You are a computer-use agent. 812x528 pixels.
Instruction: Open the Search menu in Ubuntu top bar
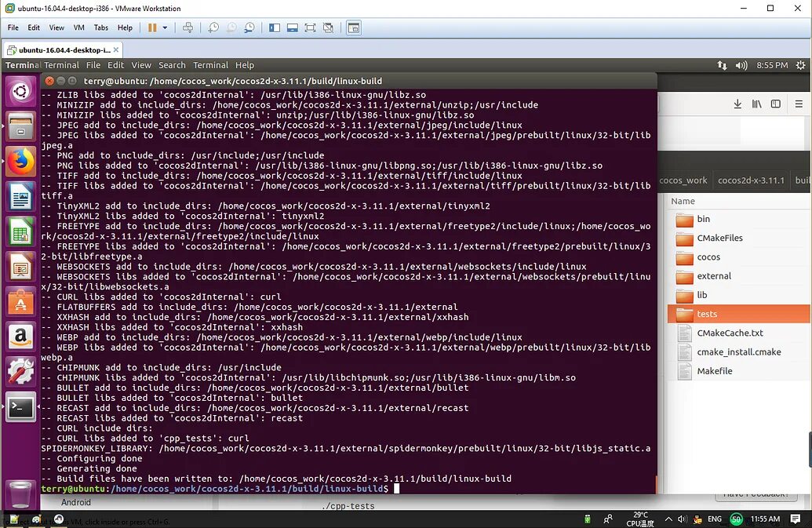click(x=172, y=65)
